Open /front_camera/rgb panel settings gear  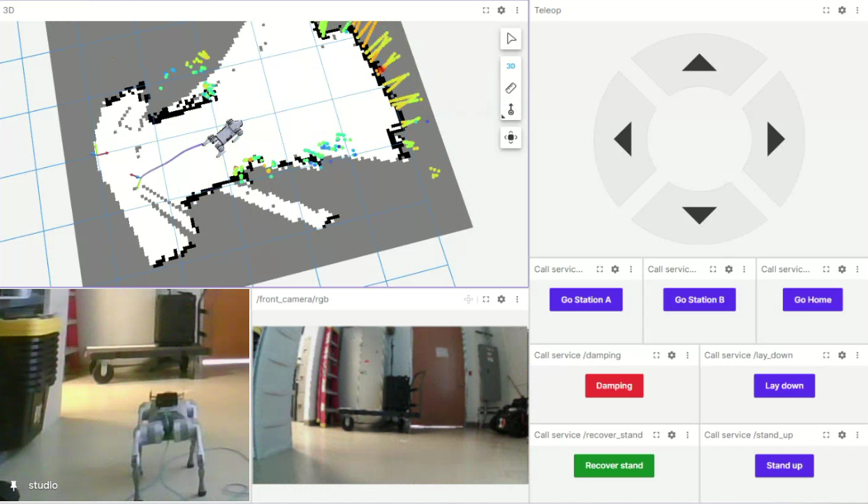click(501, 299)
